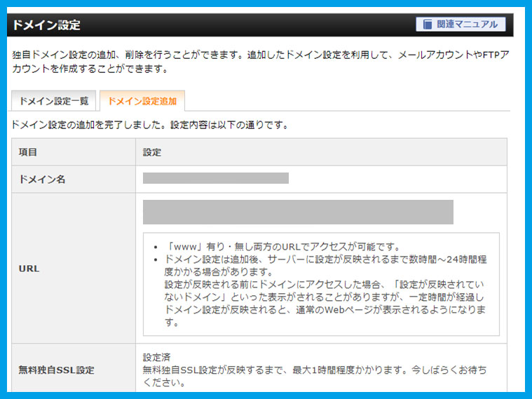Select the ドメイン名 row label

coord(42,180)
